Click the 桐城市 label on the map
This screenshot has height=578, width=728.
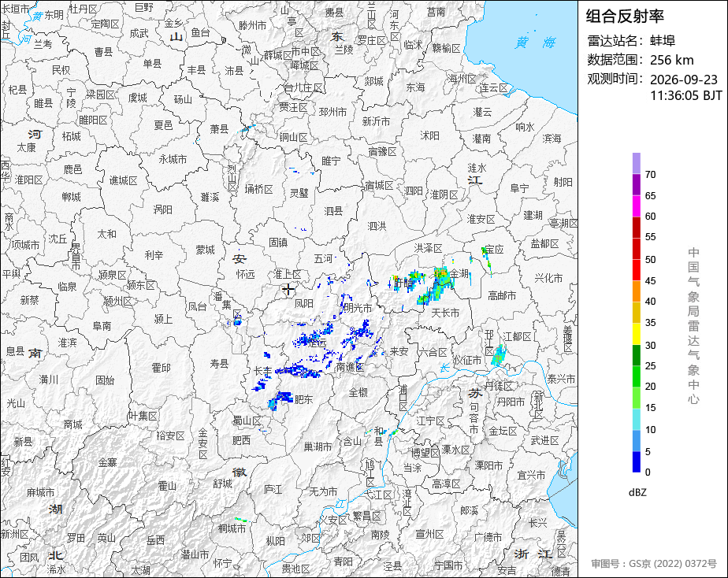coord(232,528)
